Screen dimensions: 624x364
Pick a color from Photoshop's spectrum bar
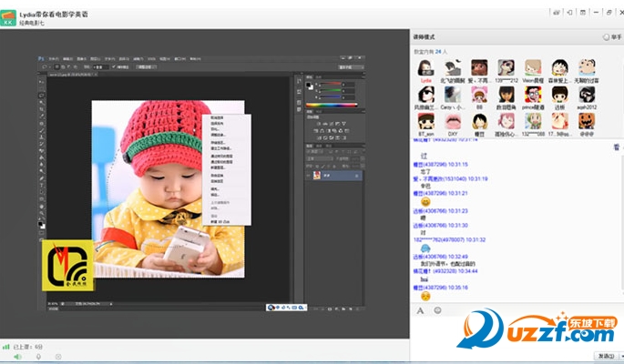(x=331, y=106)
